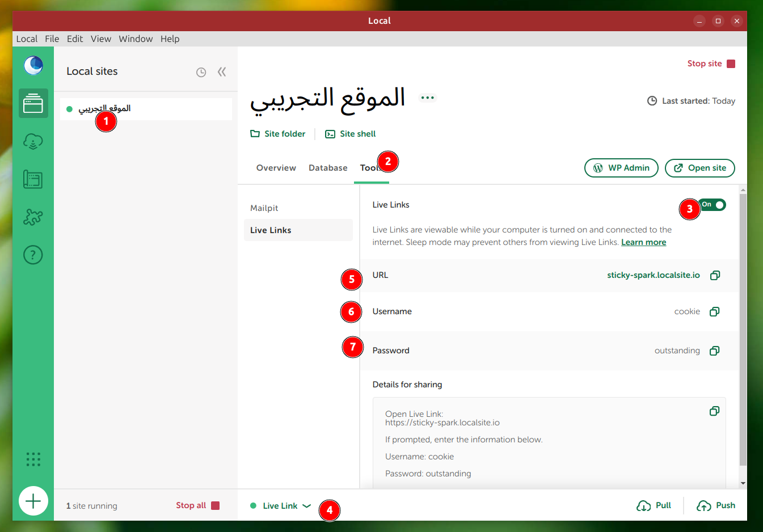Add a new site with plus button

tap(33, 501)
